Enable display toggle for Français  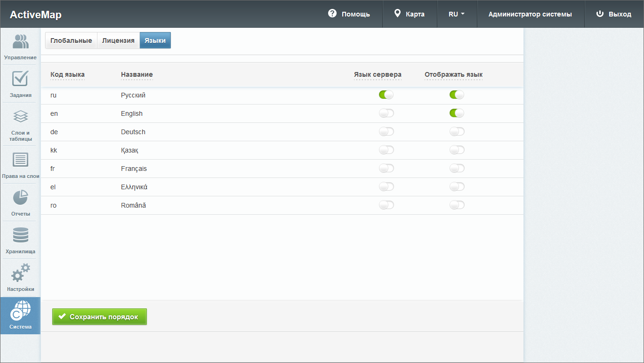pos(457,168)
